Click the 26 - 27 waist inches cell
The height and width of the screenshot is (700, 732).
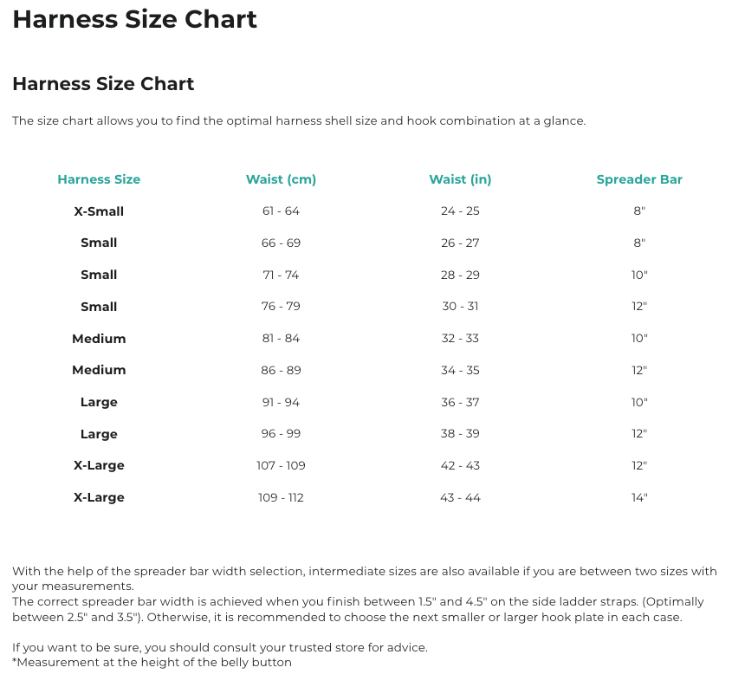point(460,243)
